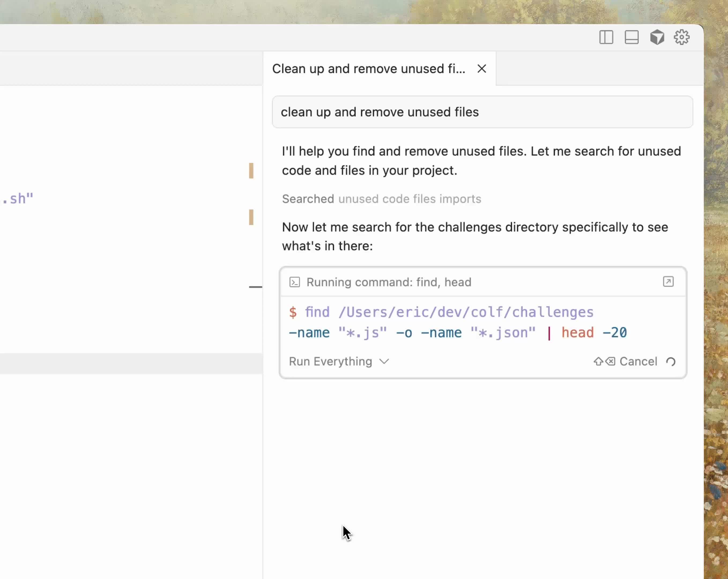The height and width of the screenshot is (579, 728).
Task: Click the dark dash marker in editor scrollbar
Action: (x=255, y=287)
